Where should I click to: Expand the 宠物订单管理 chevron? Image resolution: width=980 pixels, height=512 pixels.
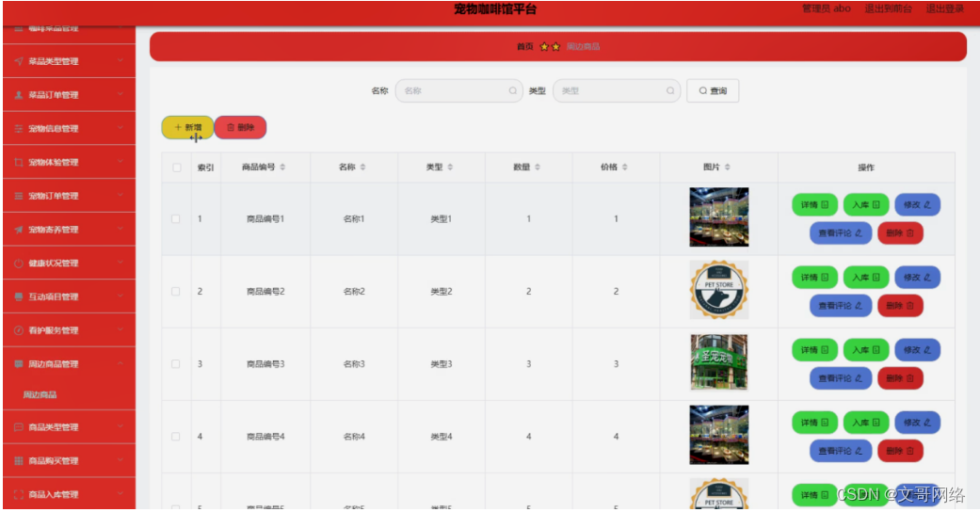120,196
